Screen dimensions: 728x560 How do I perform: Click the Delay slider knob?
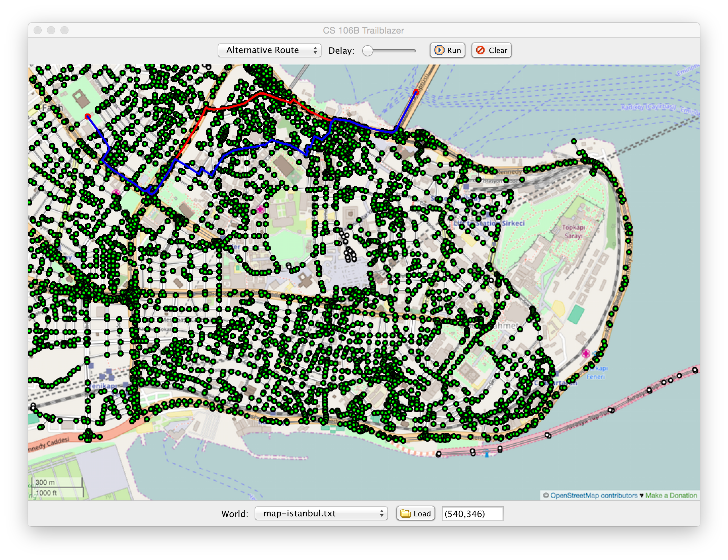coord(368,51)
